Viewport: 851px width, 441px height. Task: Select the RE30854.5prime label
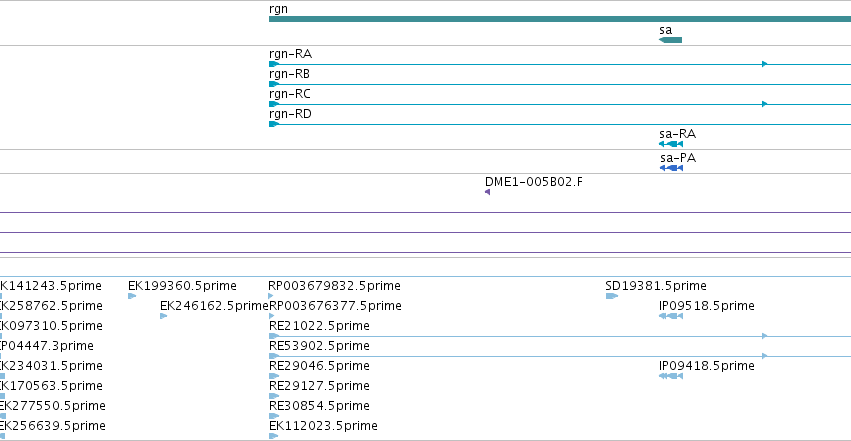pos(319,406)
